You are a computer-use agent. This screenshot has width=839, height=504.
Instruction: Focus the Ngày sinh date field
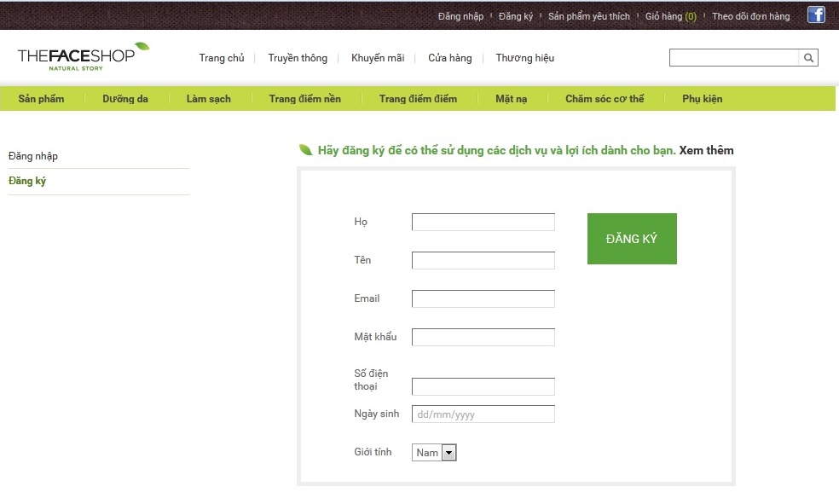coord(483,414)
